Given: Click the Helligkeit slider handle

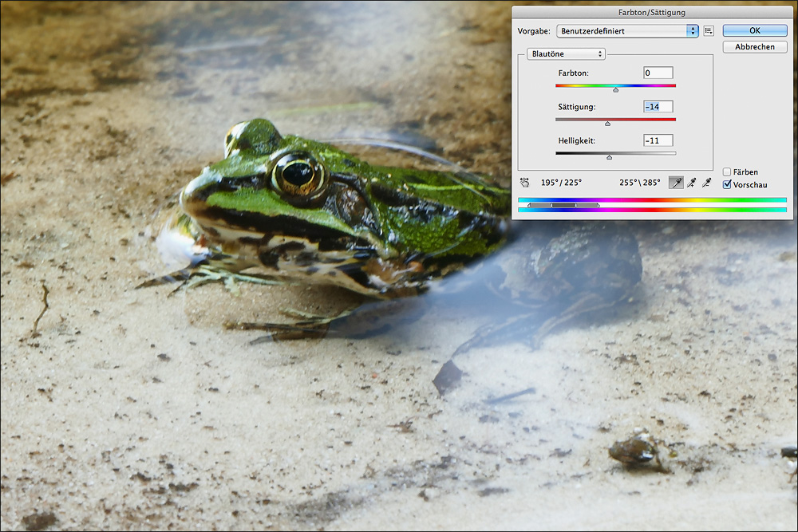Looking at the screenshot, I should 609,158.
